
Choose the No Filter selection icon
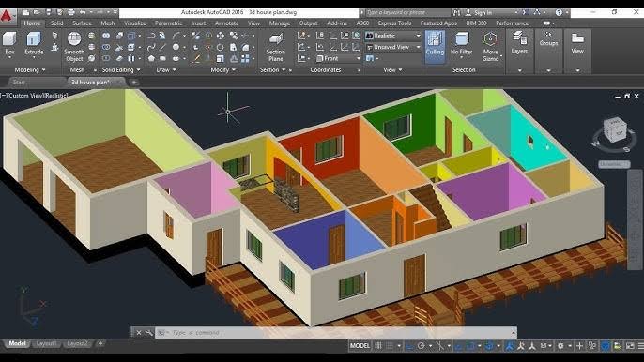pyautogui.click(x=461, y=44)
